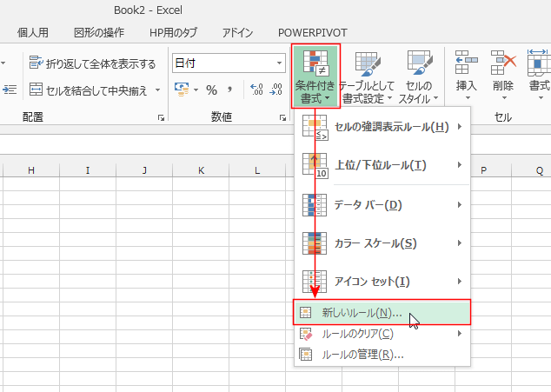Click the accounting number format icon
The width and height of the screenshot is (551, 392).
pos(182,90)
